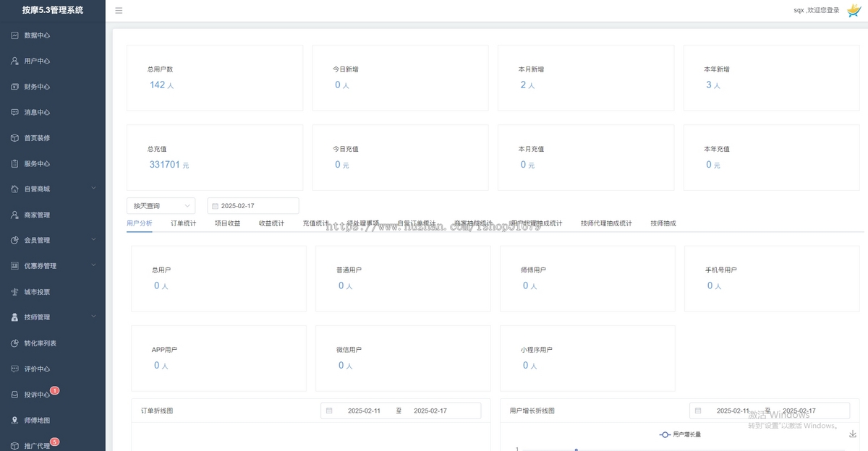
Task: Click calendar icon in 2025-02-17 date field
Action: (x=215, y=206)
